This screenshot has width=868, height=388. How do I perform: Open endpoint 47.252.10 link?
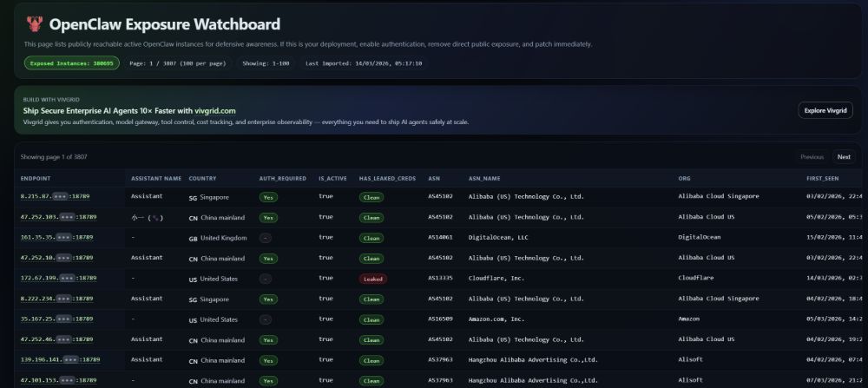[x=56, y=258]
